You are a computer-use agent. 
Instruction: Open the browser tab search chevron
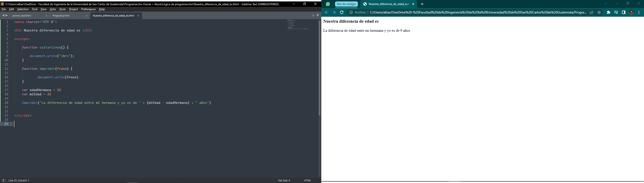pyautogui.click(x=606, y=4)
